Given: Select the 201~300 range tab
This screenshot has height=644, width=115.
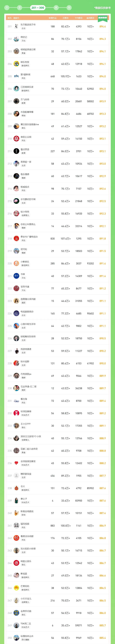Looking at the screenshot, I should (x=38, y=7).
